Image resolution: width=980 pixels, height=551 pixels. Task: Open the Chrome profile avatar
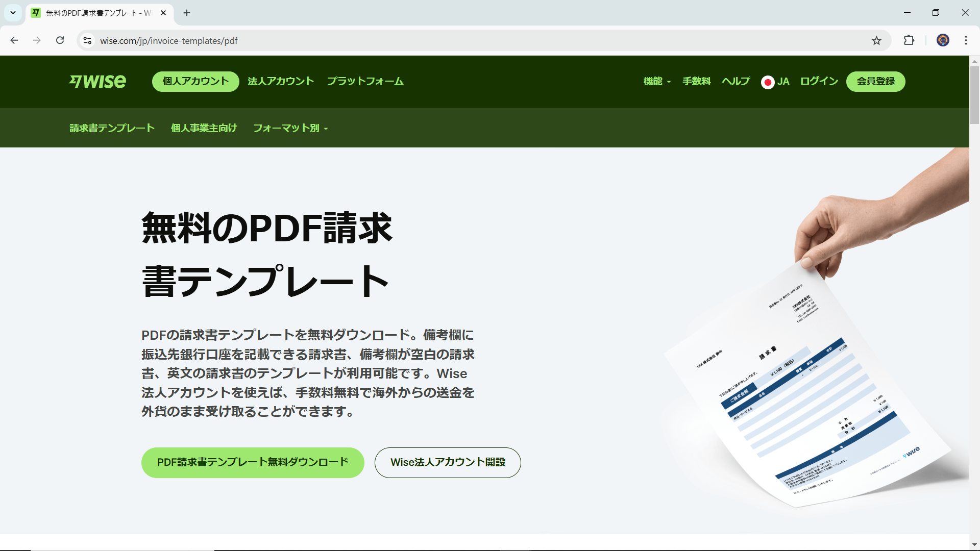[943, 40]
